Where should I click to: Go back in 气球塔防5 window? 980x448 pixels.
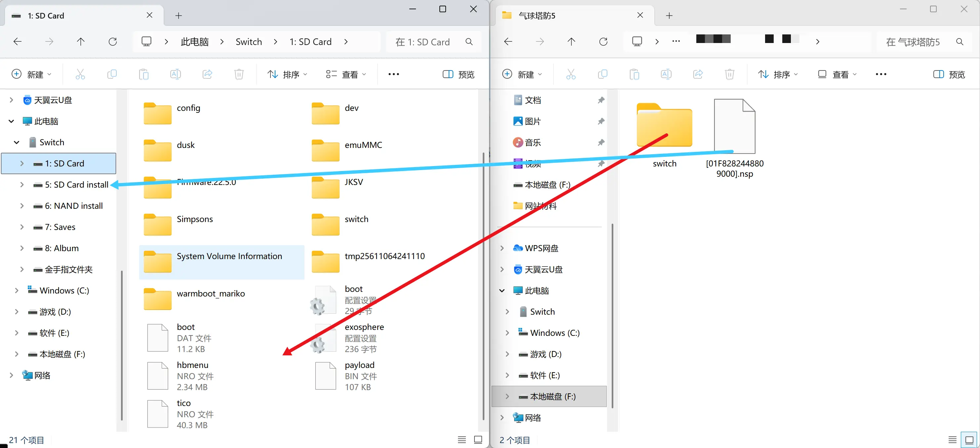pos(508,41)
